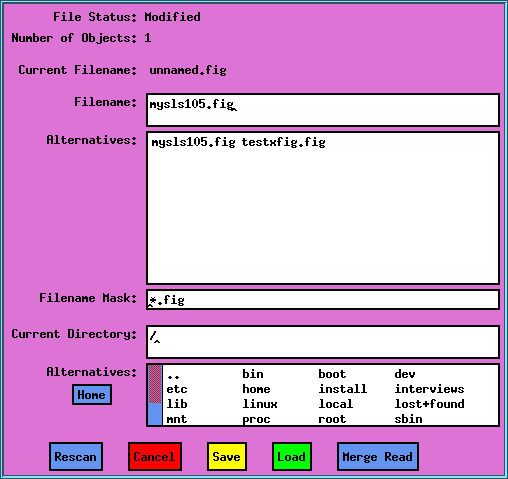Open the interviews directory
508x479 pixels.
pyautogui.click(x=429, y=389)
